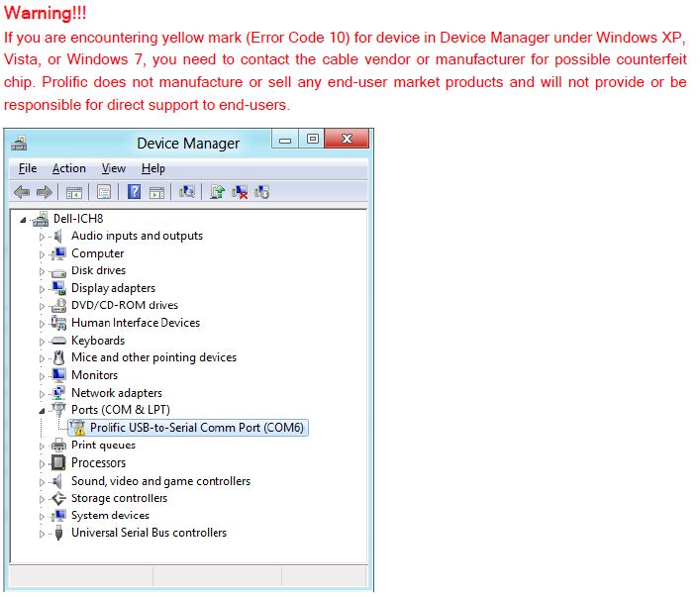Image resolution: width=700 pixels, height=597 pixels.
Task: Click the Storage controllers icon
Action: pos(58,498)
